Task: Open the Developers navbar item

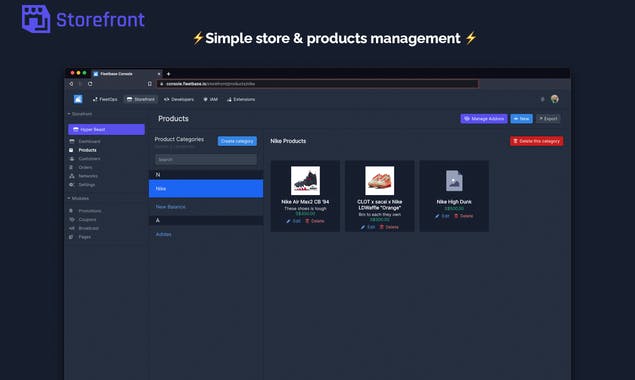Action: point(179,99)
